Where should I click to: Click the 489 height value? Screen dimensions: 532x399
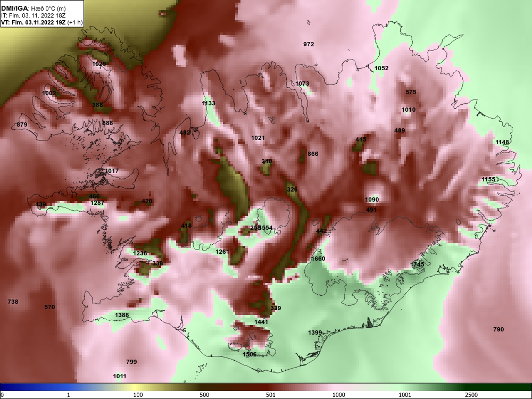click(x=400, y=130)
